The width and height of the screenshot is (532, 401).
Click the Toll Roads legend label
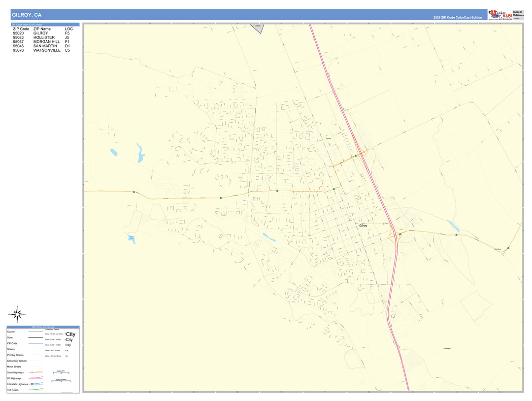13,390
